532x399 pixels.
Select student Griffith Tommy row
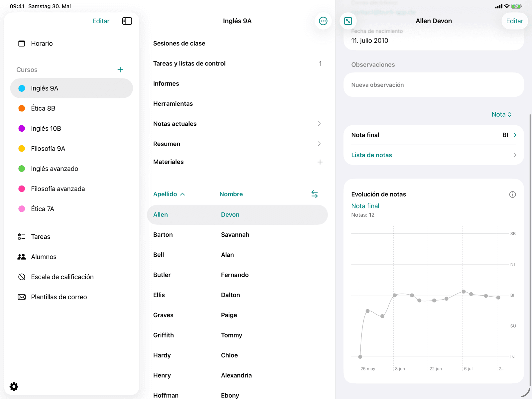237,335
